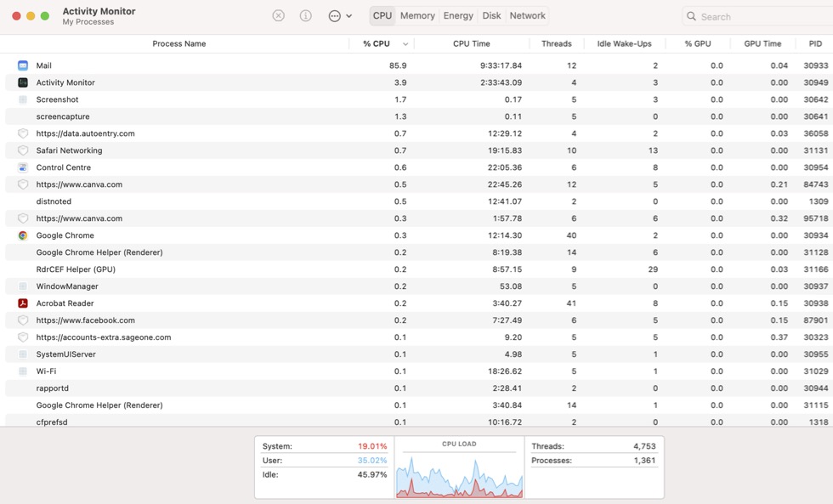Click the Stop process icon in toolbar
833x504 pixels.
(x=279, y=16)
